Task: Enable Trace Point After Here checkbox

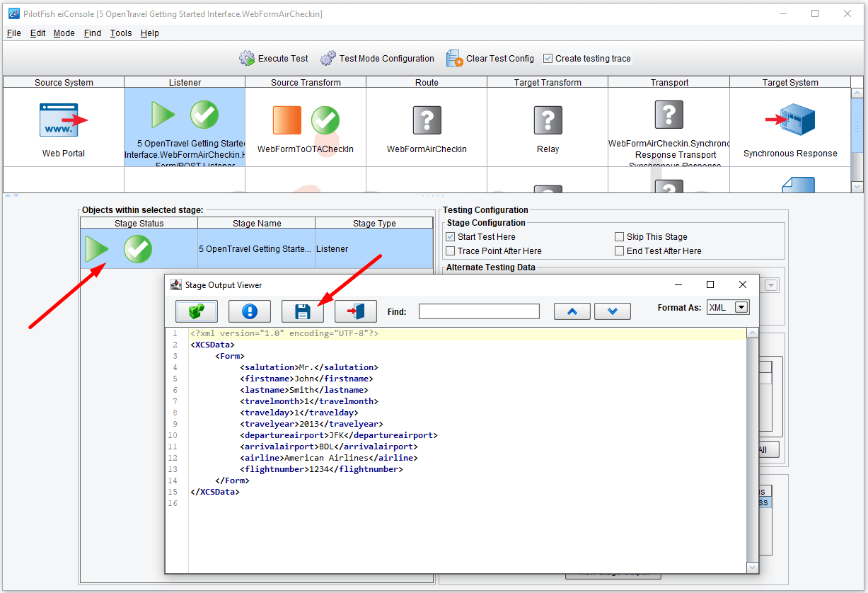Action: click(451, 251)
